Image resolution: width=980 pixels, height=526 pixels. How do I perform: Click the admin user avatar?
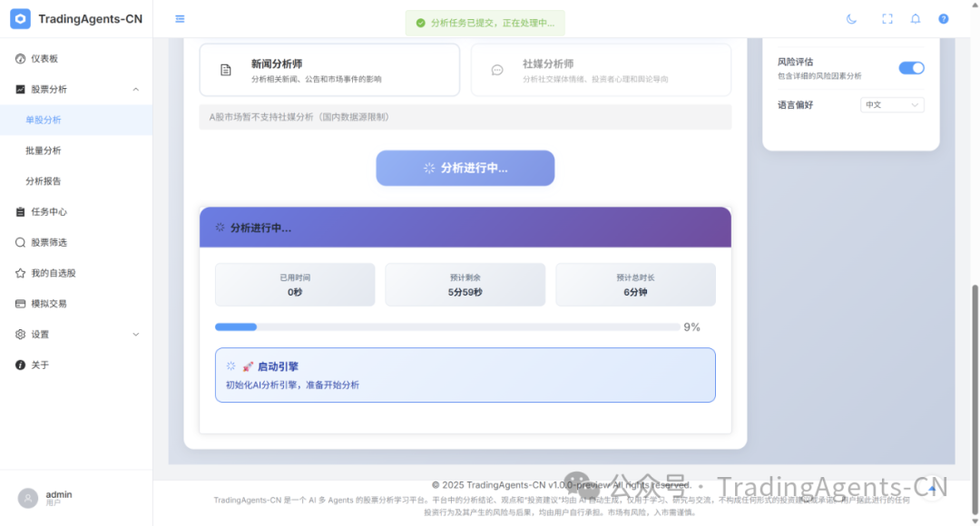pos(28,498)
